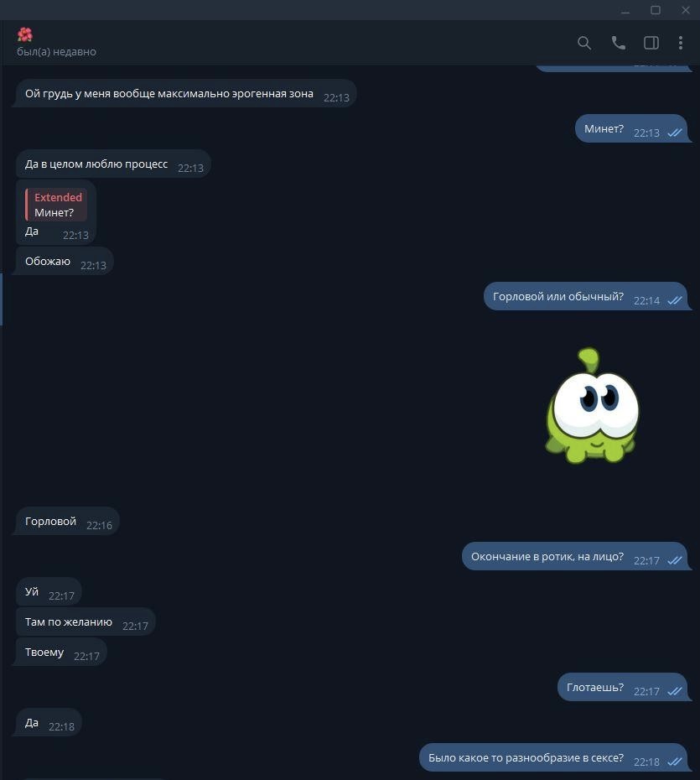Select the 'Обожаю' message bubble

[x=65, y=261]
